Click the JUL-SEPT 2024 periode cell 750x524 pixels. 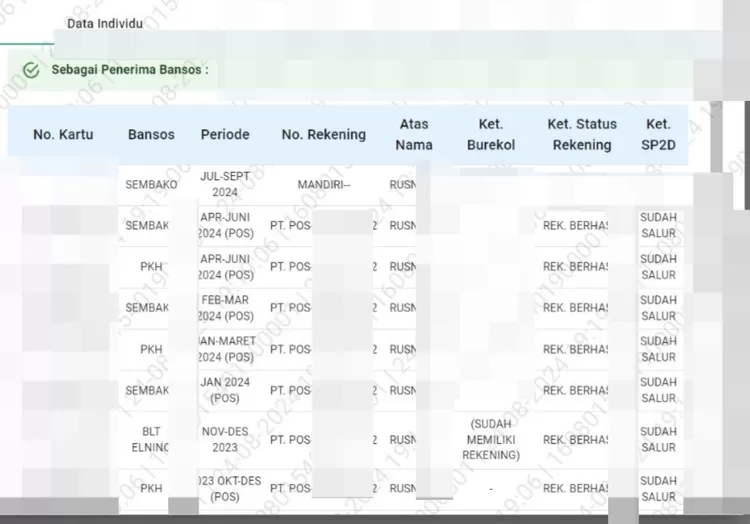pos(226,184)
